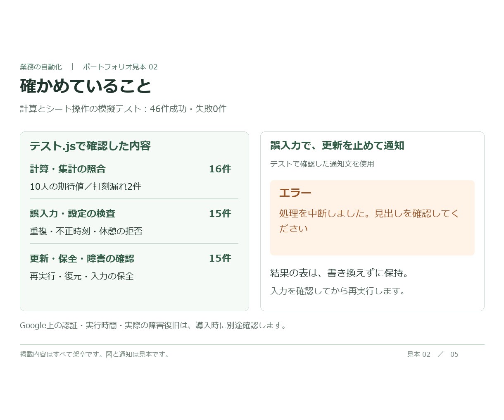Select the row title 計算・集計の照合
The image size is (504, 420).
(x=68, y=169)
